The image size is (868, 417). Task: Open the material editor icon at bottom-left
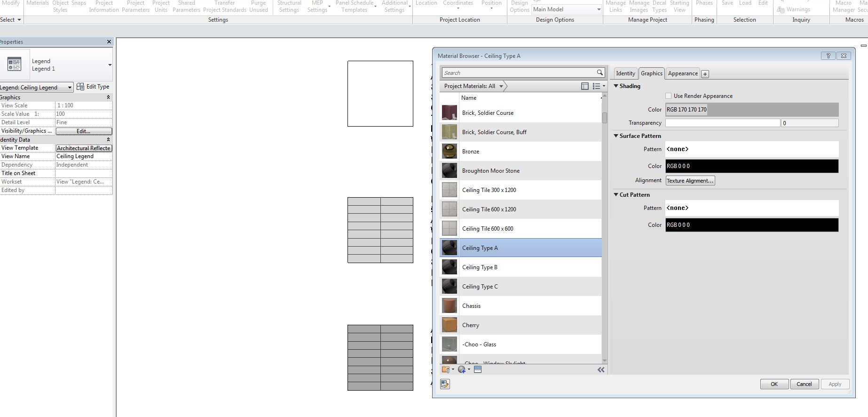[445, 384]
